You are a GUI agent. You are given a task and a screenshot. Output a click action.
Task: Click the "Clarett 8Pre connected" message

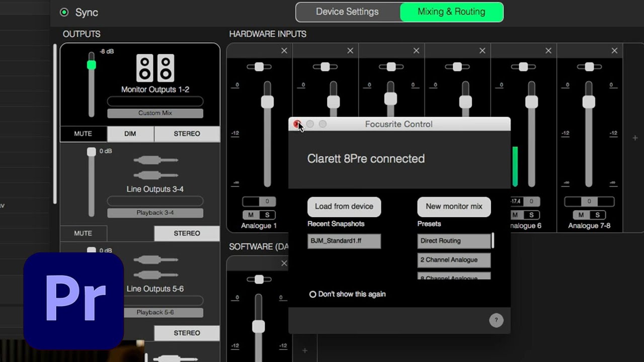[x=366, y=159]
